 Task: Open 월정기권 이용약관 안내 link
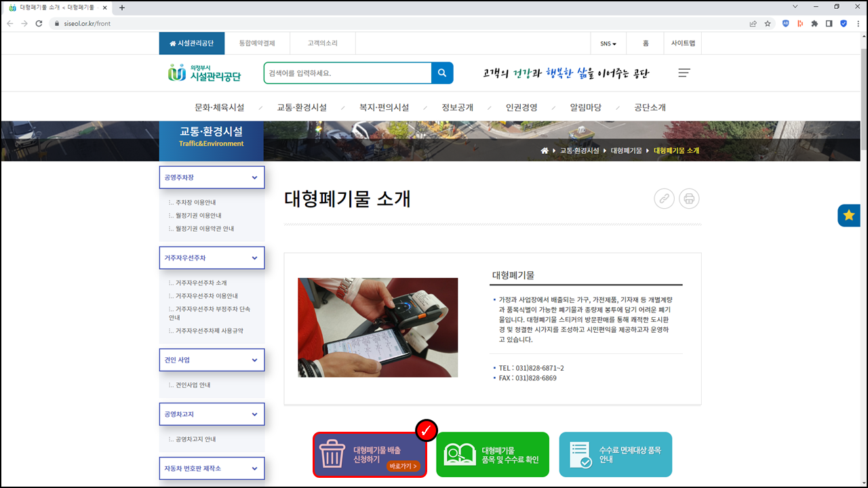click(x=205, y=229)
